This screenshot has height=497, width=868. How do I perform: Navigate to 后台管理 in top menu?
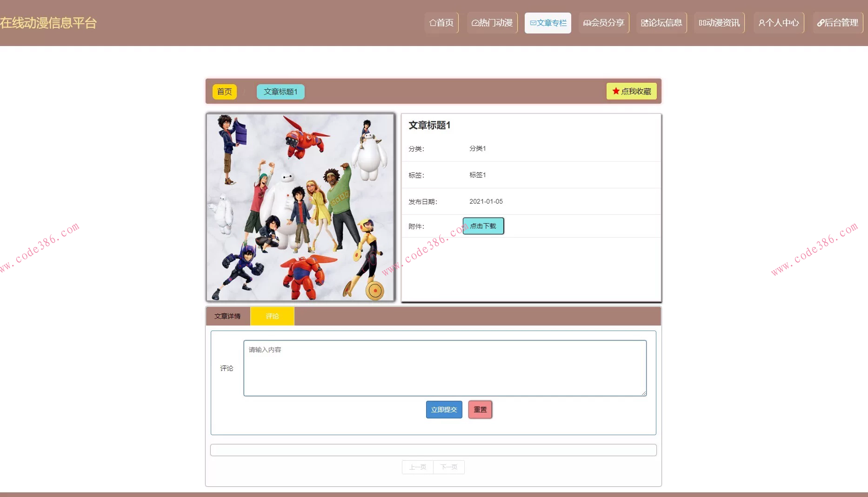point(837,22)
